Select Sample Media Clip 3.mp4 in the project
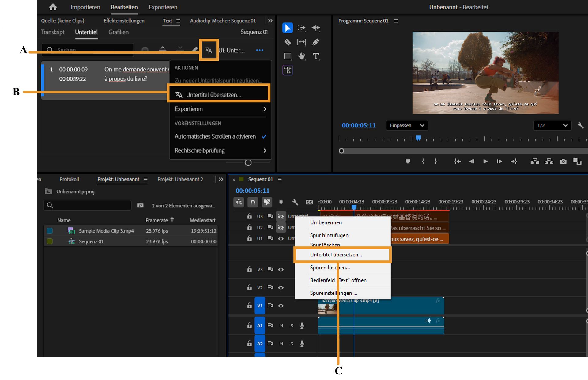Image resolution: width=588 pixels, height=380 pixels. tap(106, 231)
